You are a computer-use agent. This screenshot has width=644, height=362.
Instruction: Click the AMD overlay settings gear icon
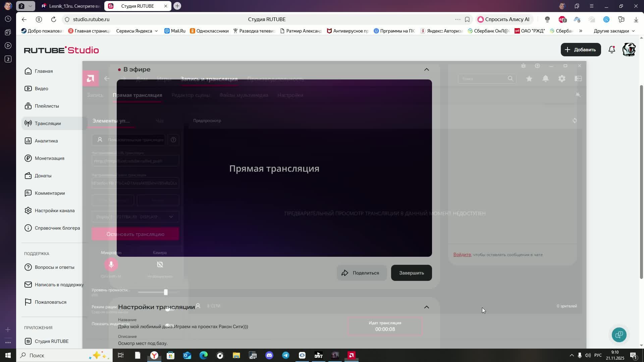click(x=562, y=78)
